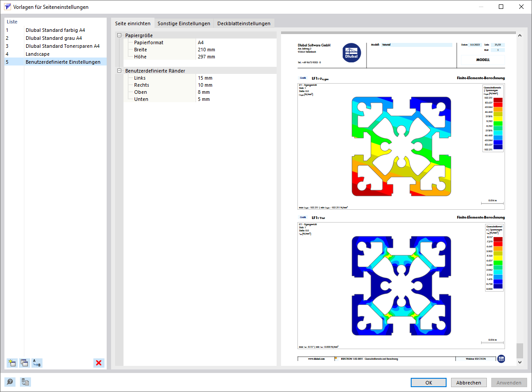Click the Anwenden button
Screen dimensions: 532x392
tap(509, 383)
